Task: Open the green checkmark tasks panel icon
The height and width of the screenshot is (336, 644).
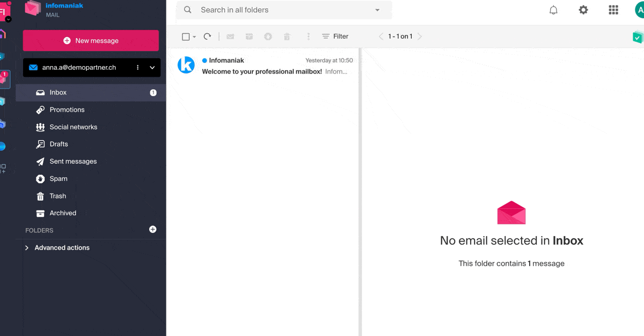Action: click(638, 37)
